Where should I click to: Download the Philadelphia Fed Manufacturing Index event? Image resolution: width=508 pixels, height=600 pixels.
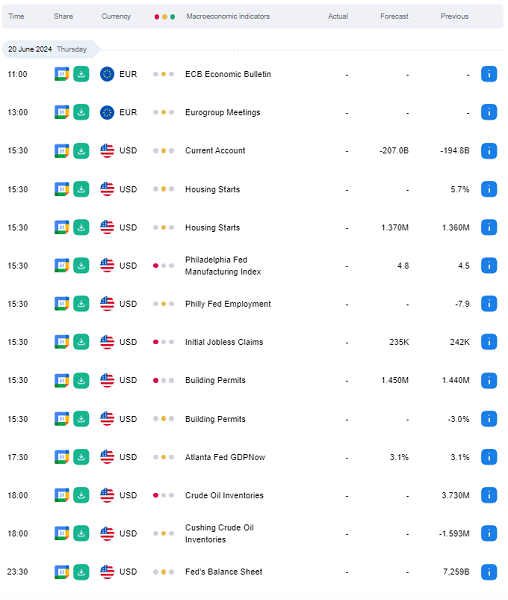pyautogui.click(x=81, y=266)
